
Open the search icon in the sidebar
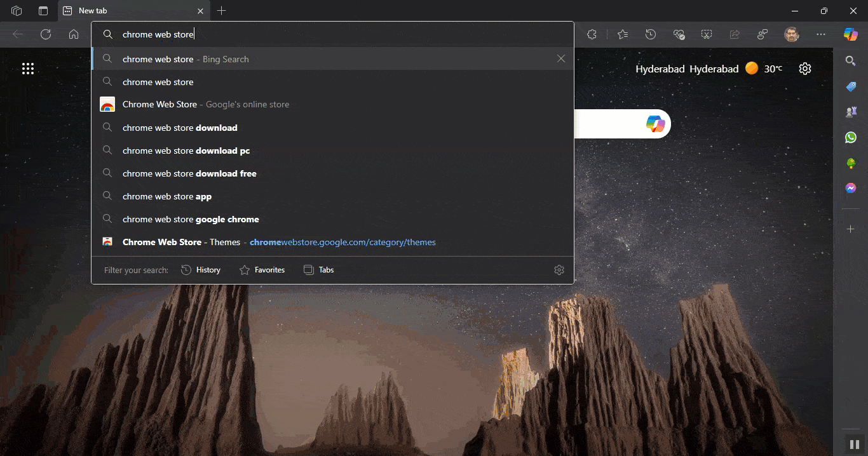(x=850, y=61)
